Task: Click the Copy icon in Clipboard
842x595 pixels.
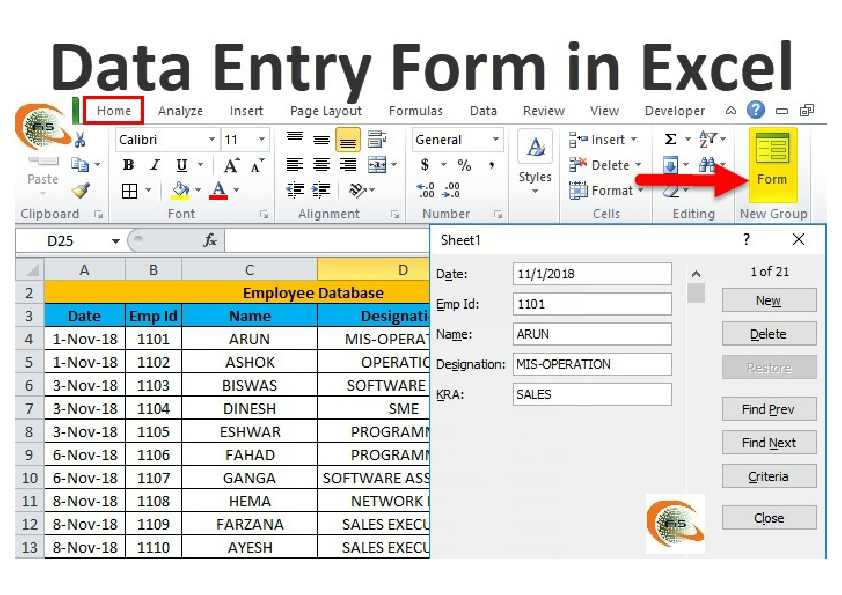Action: [80, 164]
